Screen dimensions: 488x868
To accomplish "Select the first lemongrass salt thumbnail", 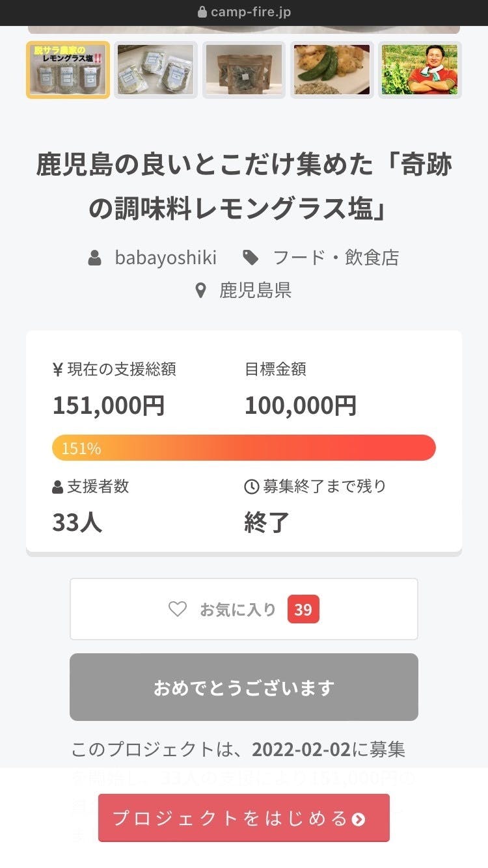I will click(x=68, y=70).
